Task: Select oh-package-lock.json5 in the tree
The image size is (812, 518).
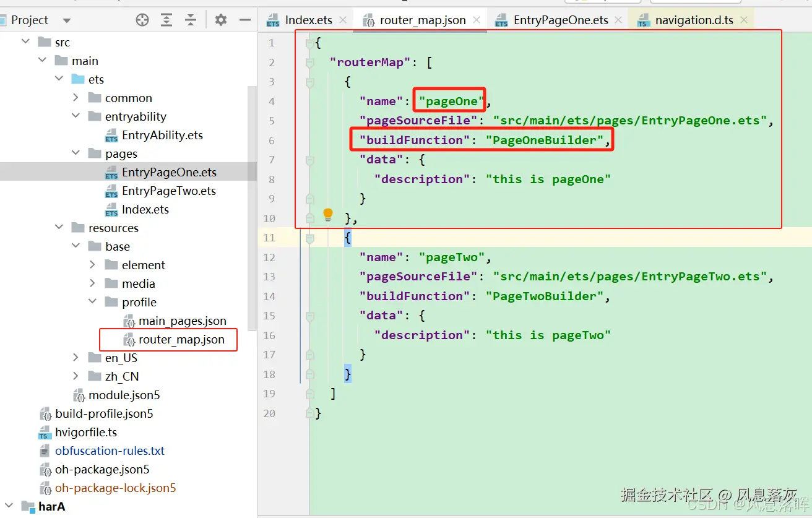Action: [x=115, y=488]
